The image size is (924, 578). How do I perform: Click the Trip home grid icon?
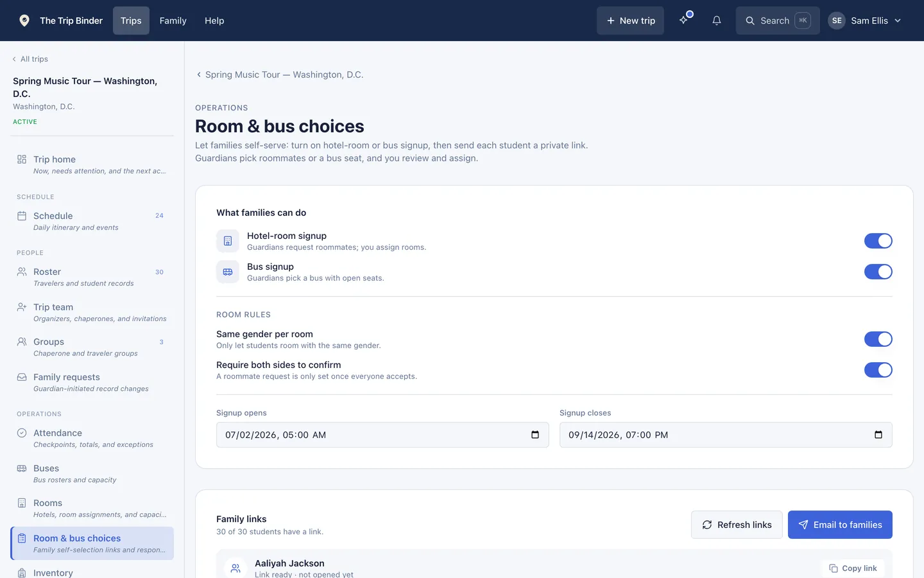click(x=22, y=159)
